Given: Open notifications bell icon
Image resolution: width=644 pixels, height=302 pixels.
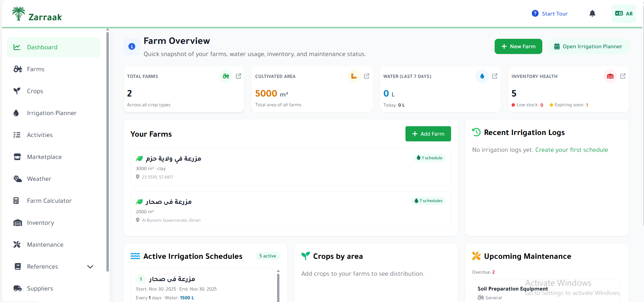Looking at the screenshot, I should pos(592,13).
